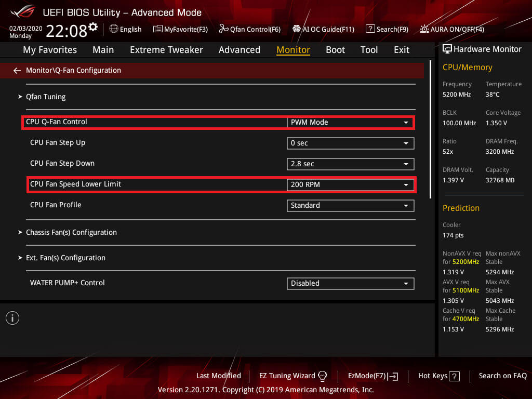Image resolution: width=532 pixels, height=399 pixels.
Task: Click the Search question mark icon
Action: (370, 29)
